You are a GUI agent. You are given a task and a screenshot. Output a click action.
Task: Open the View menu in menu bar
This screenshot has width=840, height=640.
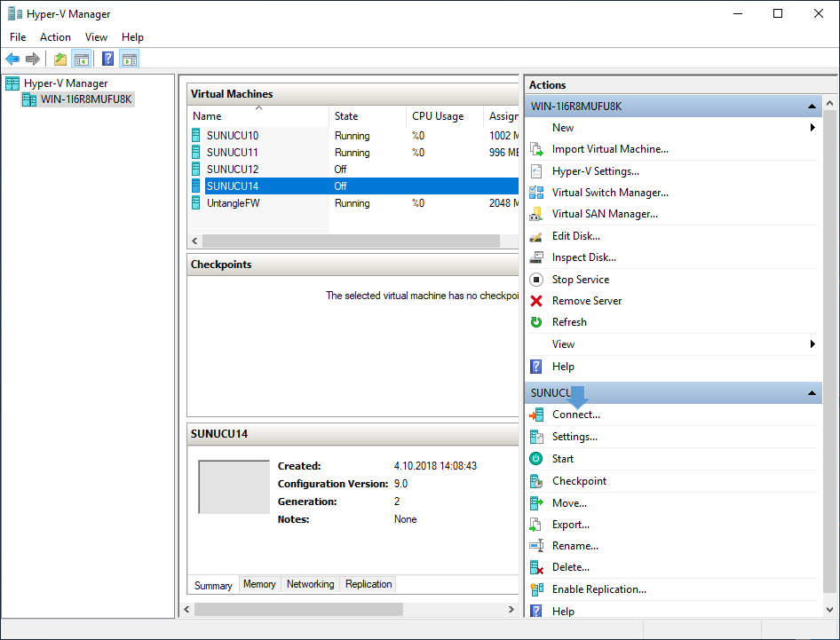(97, 37)
